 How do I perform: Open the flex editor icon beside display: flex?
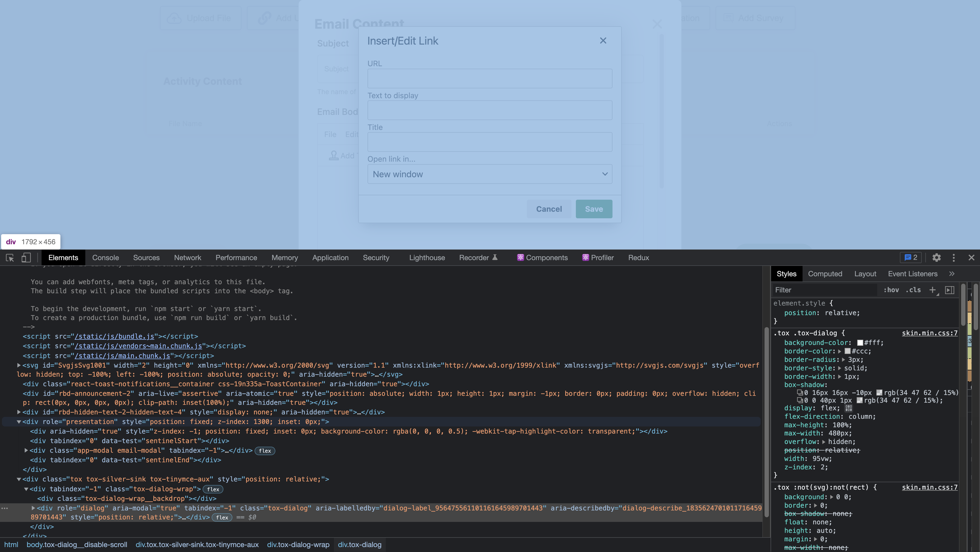(849, 408)
